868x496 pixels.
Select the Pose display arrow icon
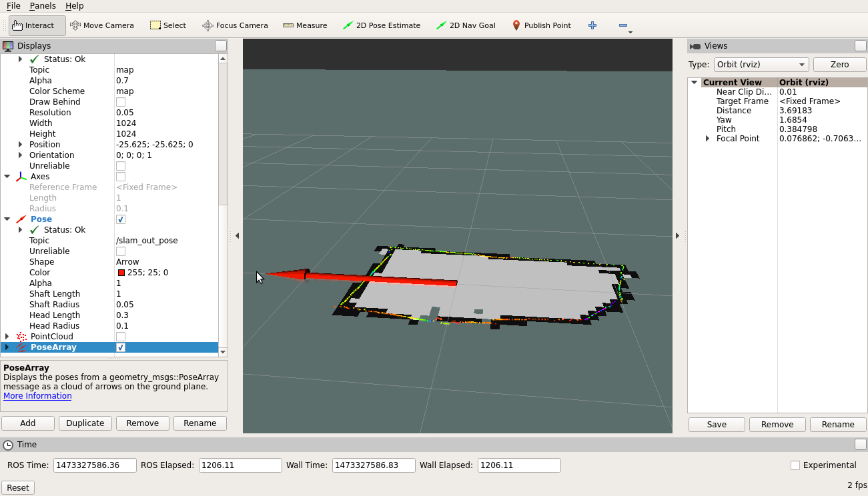click(21, 219)
